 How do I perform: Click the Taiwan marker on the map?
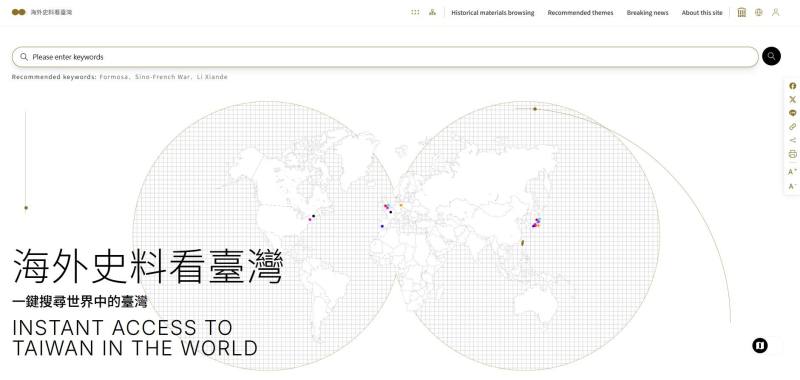coord(522,243)
